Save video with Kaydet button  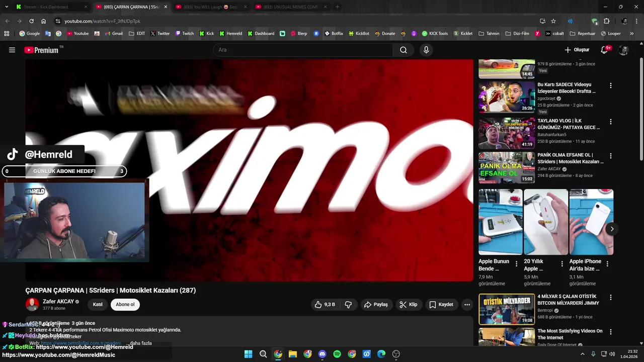pyautogui.click(x=441, y=304)
